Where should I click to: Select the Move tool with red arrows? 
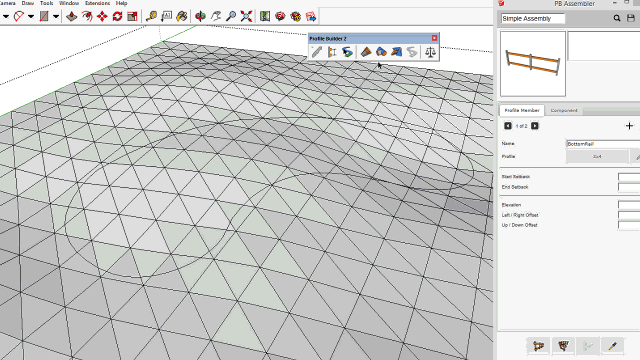tap(102, 16)
